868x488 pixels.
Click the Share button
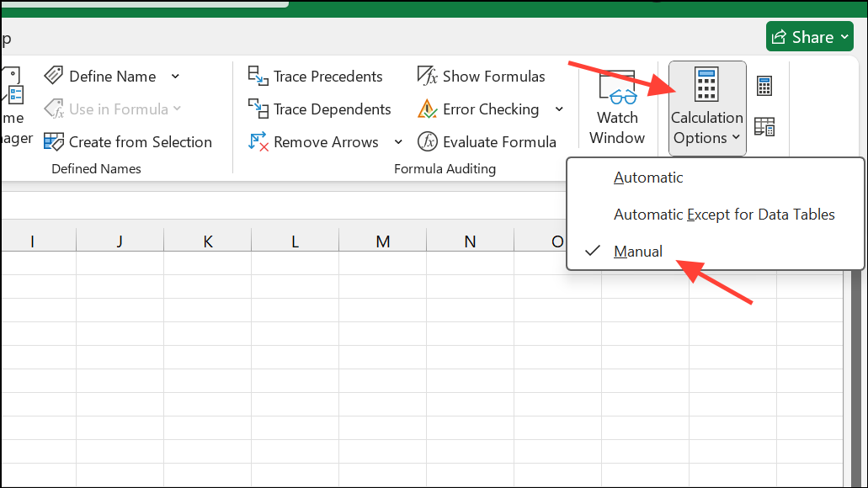(x=804, y=36)
